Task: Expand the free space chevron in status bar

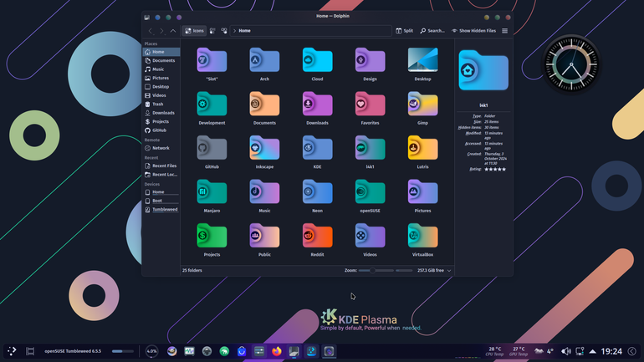Action: click(449, 271)
